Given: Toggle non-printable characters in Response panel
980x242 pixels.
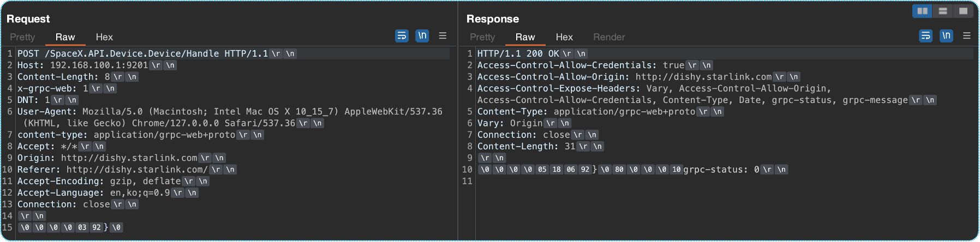Looking at the screenshot, I should click(946, 36).
